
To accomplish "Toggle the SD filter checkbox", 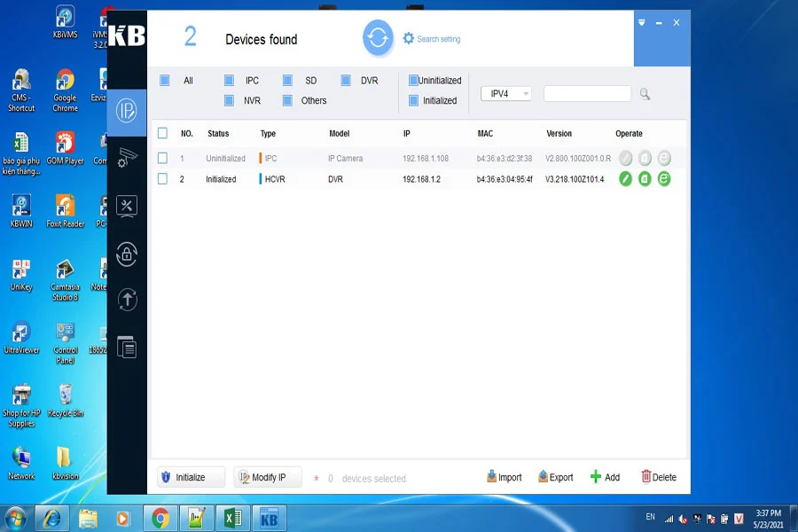I will pos(287,81).
